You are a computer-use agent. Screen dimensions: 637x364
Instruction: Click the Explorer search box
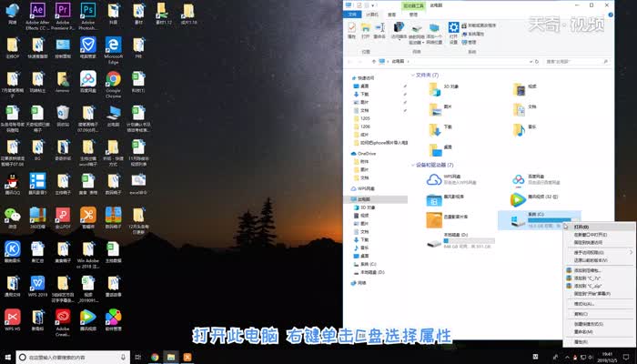click(x=577, y=62)
